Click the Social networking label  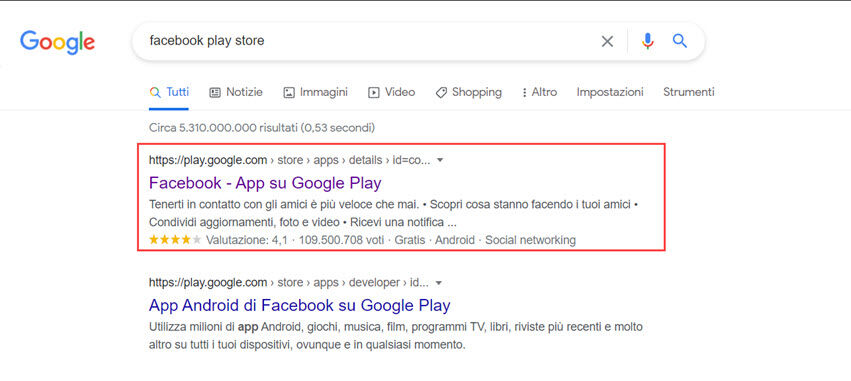(530, 240)
